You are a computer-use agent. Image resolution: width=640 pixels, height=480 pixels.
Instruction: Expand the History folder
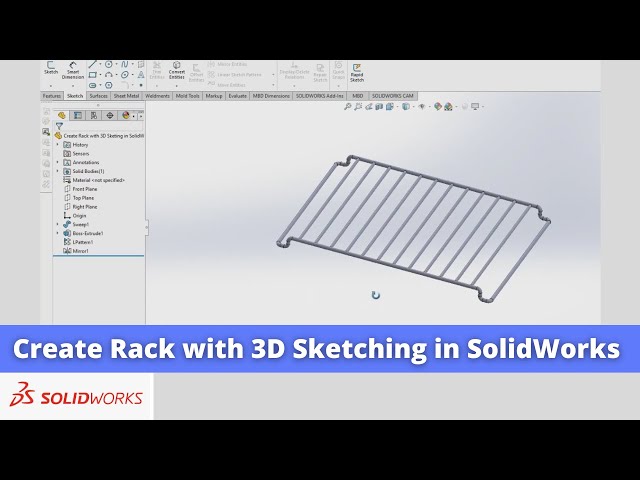pyautogui.click(x=58, y=145)
